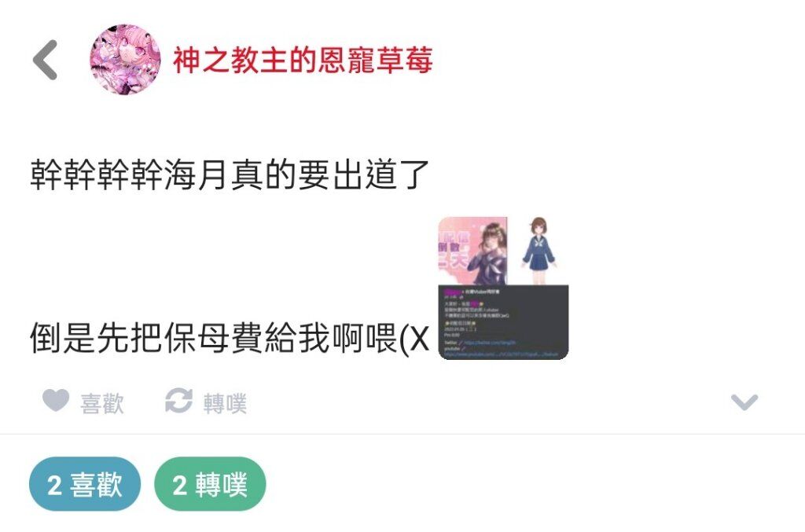The height and width of the screenshot is (532, 805).
Task: Tap the number in the blue 喜歡 pill
Action: 54,486
